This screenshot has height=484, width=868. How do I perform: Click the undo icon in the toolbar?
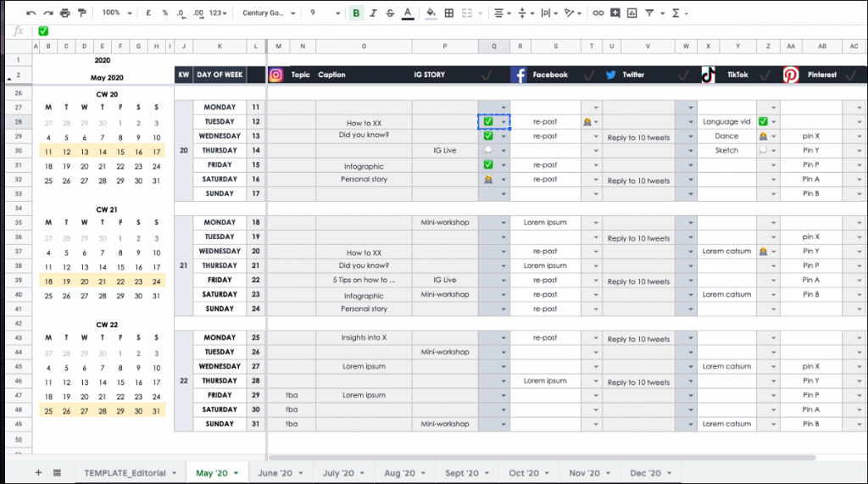[31, 14]
